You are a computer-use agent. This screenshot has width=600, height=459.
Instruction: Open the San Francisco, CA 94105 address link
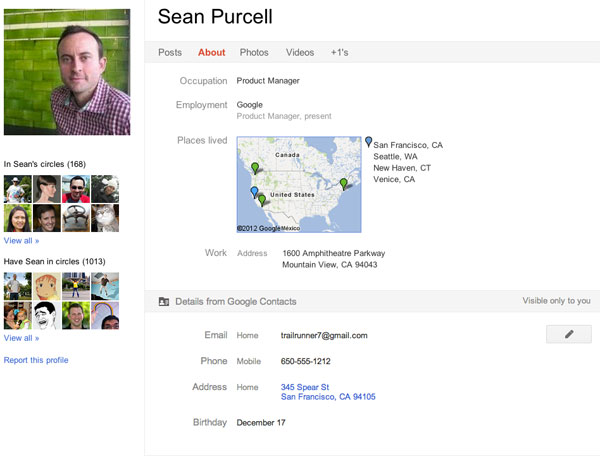tap(328, 397)
